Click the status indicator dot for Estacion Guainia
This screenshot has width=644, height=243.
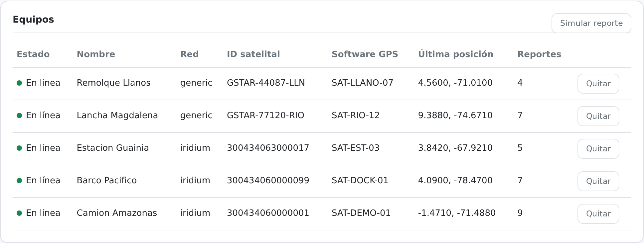[19, 148]
